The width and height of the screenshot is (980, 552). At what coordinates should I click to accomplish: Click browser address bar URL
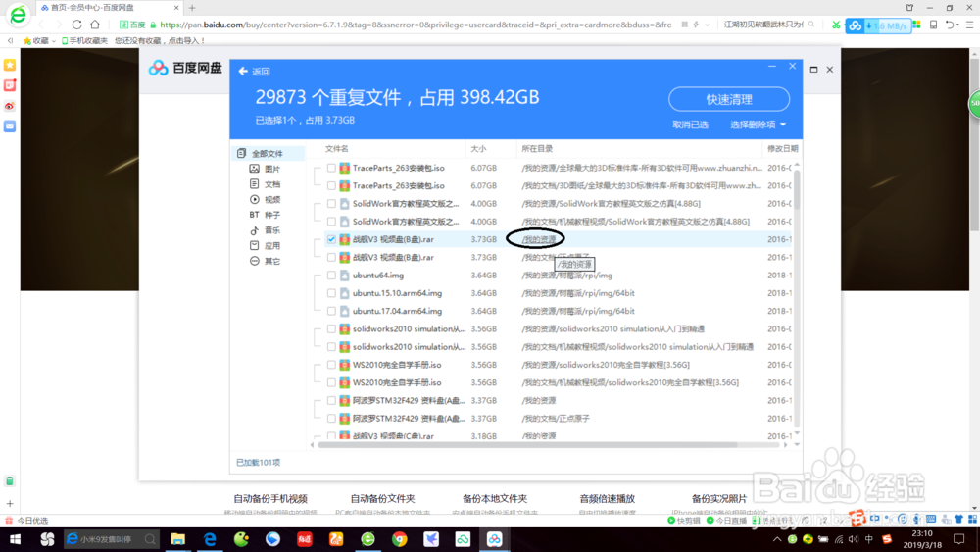(416, 25)
